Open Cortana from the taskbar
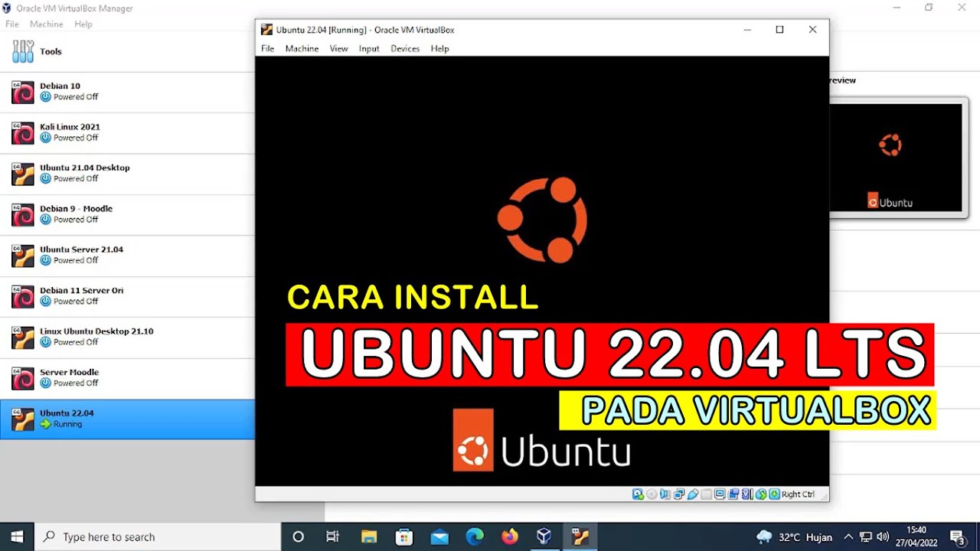The height and width of the screenshot is (551, 980). point(299,536)
